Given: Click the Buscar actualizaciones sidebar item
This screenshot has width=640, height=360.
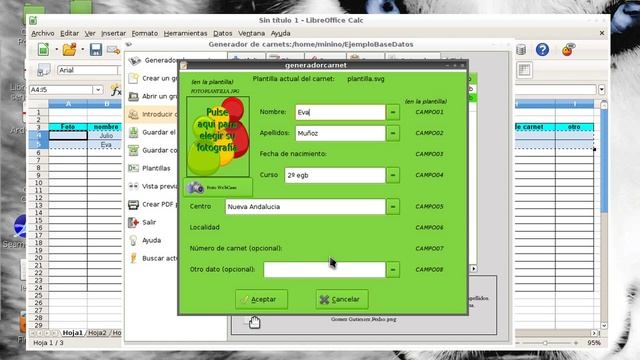Looking at the screenshot, I should click(152, 258).
